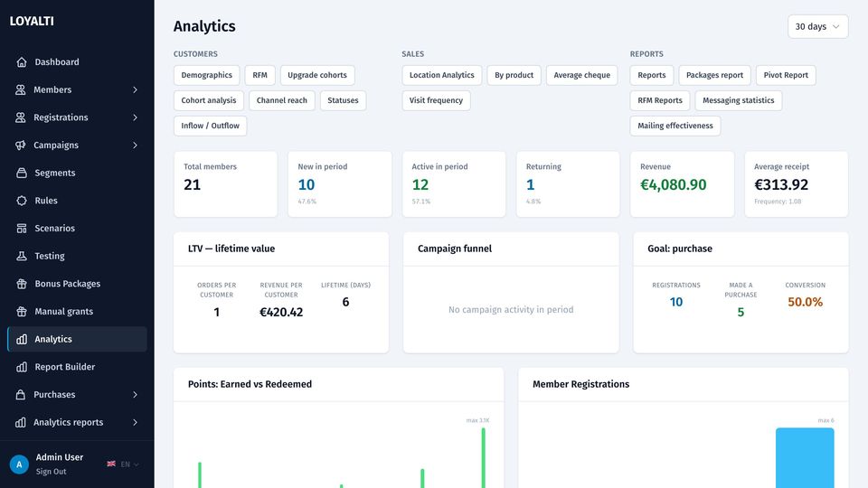The image size is (868, 488).
Task: Click the Dashboard home icon
Action: click(x=22, y=62)
